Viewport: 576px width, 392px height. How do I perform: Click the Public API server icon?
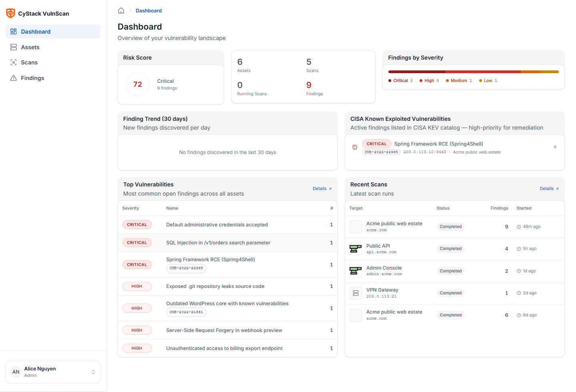(x=356, y=249)
